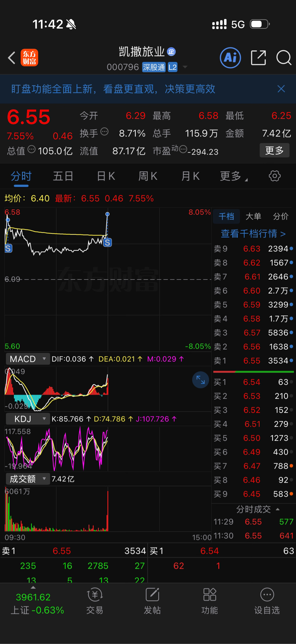Tap the KDJ indicator chart
This screenshot has height=644, width=296.
tap(108, 449)
